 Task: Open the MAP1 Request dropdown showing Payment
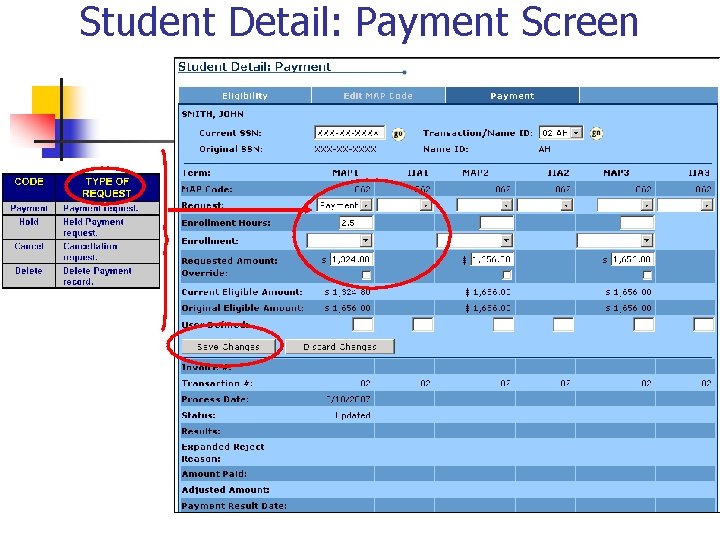(344, 205)
